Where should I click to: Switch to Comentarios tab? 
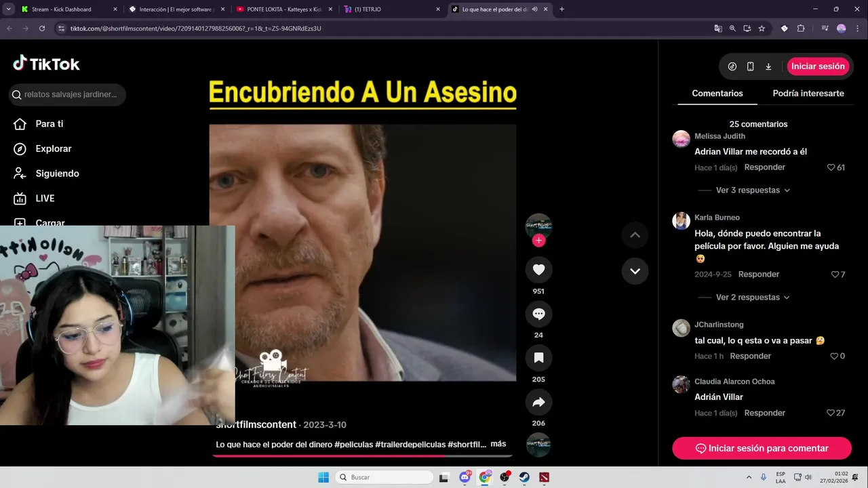tap(717, 94)
